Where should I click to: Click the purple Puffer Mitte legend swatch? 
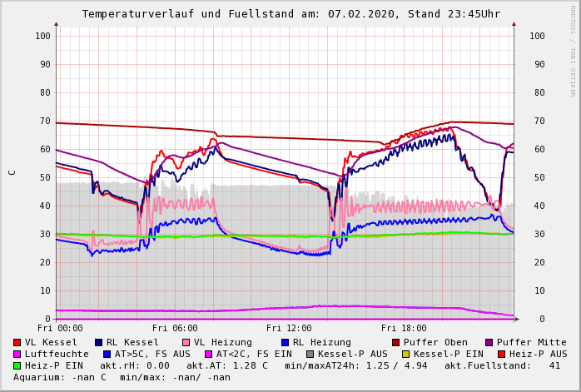click(489, 342)
